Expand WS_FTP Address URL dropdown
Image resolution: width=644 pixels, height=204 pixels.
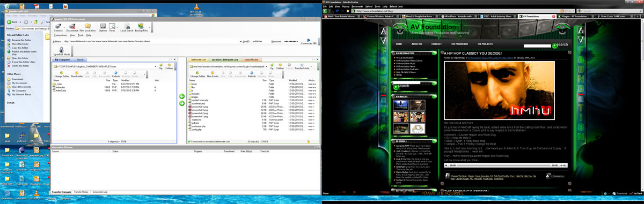(x=240, y=41)
